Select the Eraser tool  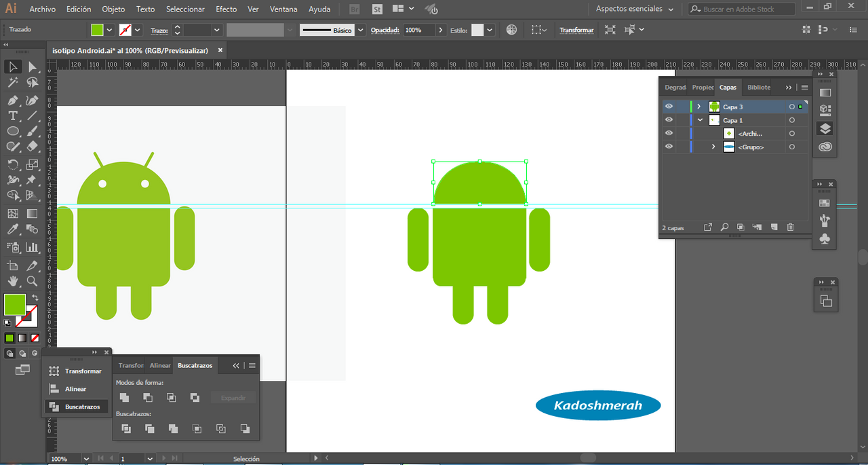(x=33, y=147)
